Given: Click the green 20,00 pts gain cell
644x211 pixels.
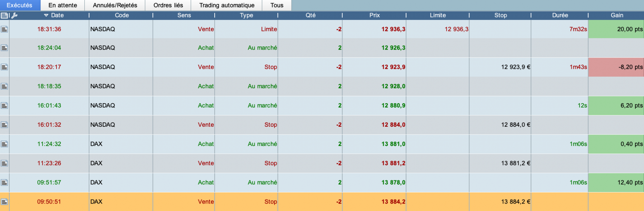Looking at the screenshot, I should [616, 29].
